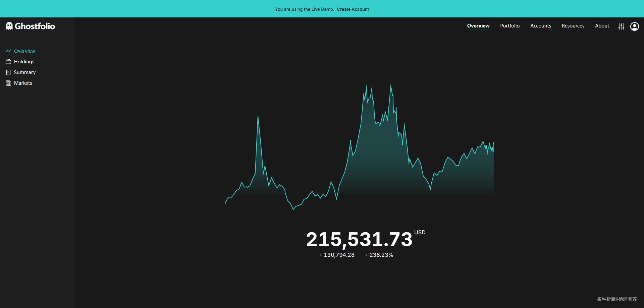Select Summary in the sidebar
This screenshot has width=644, height=308.
25,72
